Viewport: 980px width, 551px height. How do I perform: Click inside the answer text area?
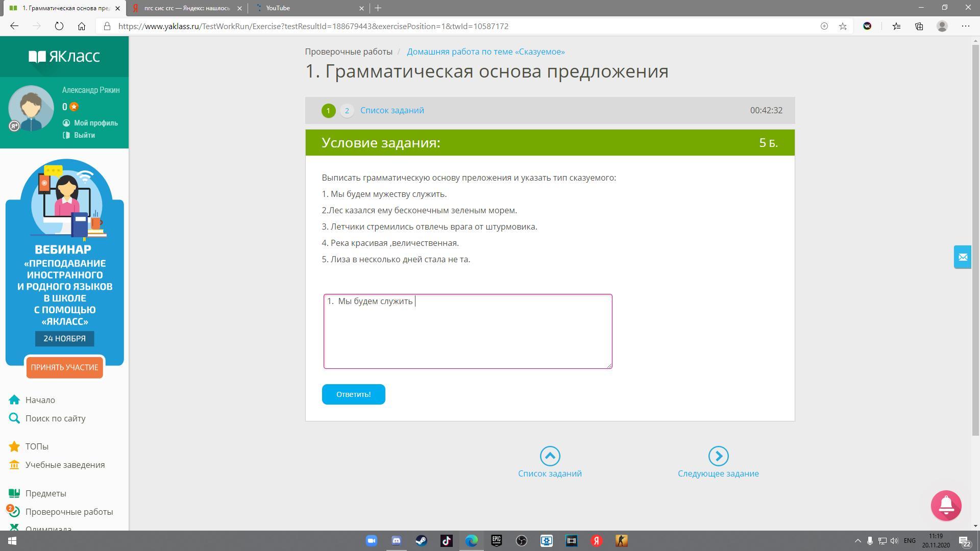468,337
